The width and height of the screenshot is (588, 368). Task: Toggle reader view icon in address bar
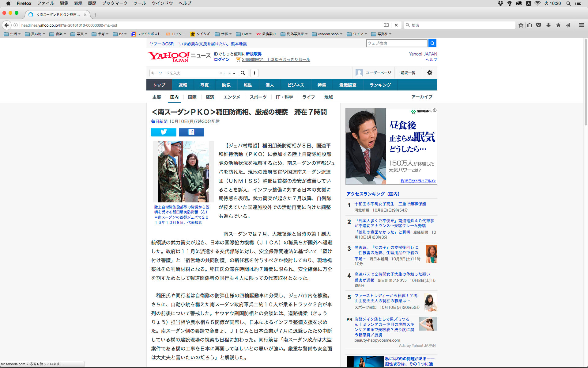pyautogui.click(x=386, y=25)
